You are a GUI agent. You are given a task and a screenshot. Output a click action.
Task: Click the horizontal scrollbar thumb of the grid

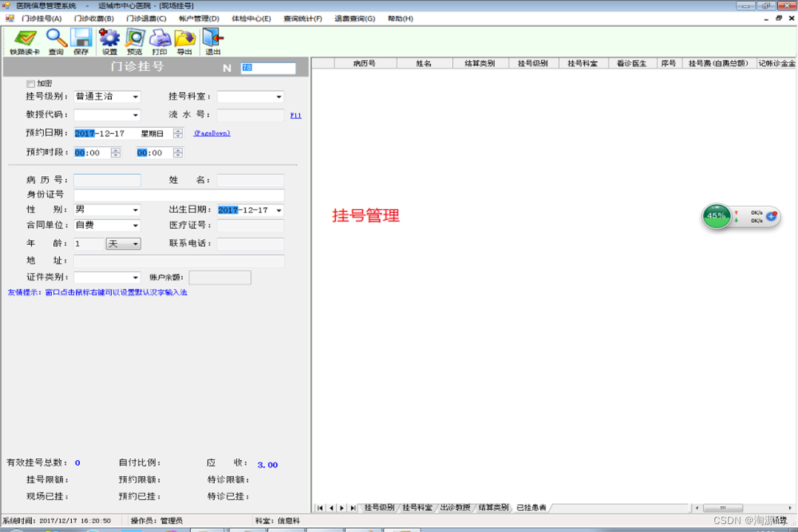point(723,508)
